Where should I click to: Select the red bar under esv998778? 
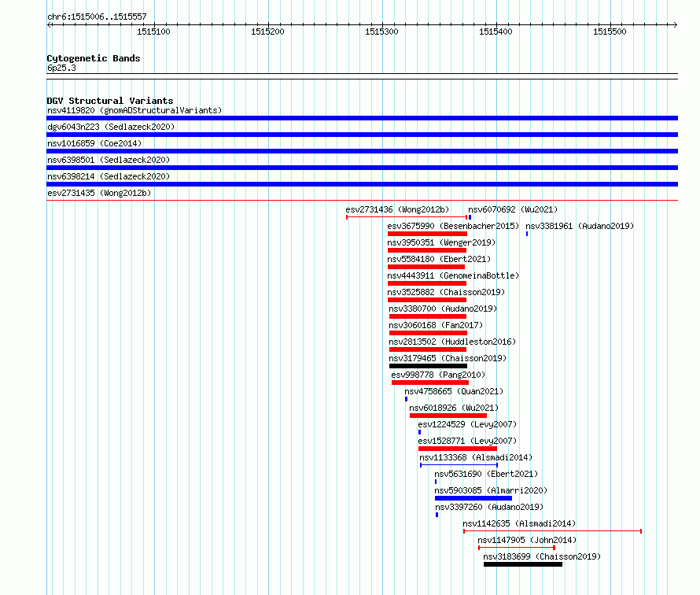click(430, 382)
